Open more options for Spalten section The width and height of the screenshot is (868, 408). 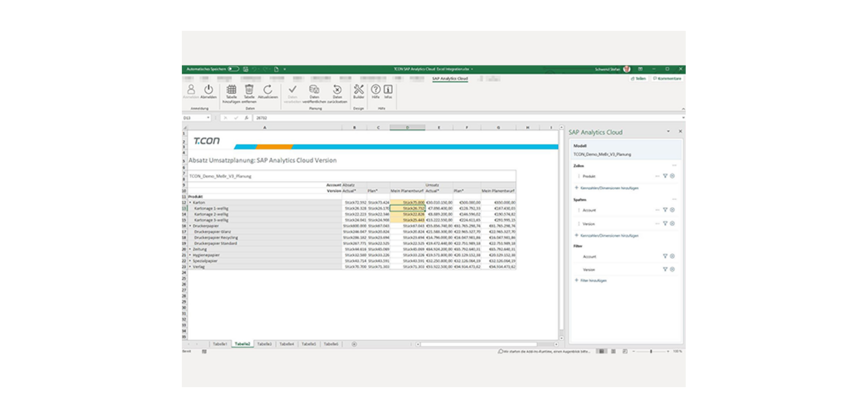pos(674,200)
